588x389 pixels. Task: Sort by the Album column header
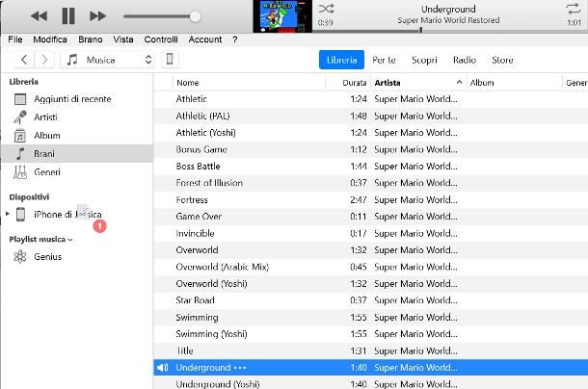click(514, 83)
